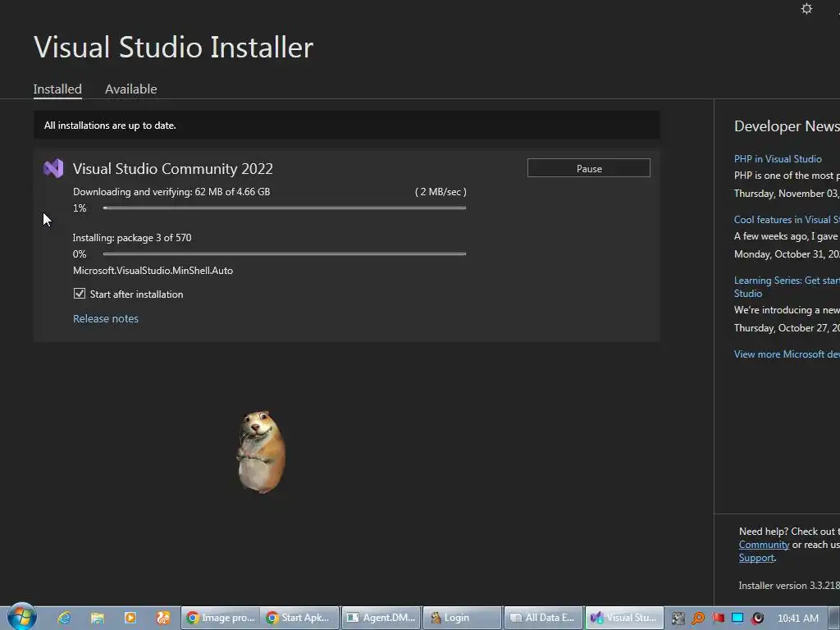Screen dimensions: 840x630
Task: Pause the Visual Studio installation
Action: (x=589, y=168)
